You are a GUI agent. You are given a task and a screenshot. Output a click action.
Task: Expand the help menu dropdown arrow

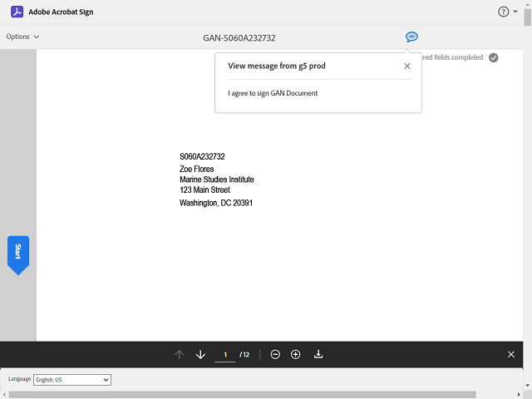click(x=515, y=12)
